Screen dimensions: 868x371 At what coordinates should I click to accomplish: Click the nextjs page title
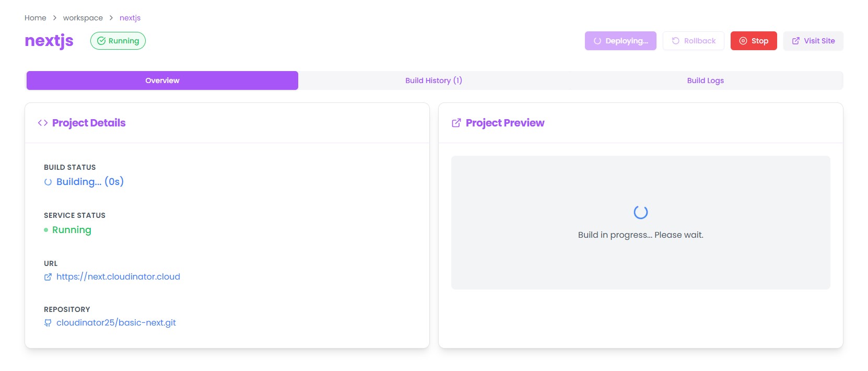pos(49,40)
